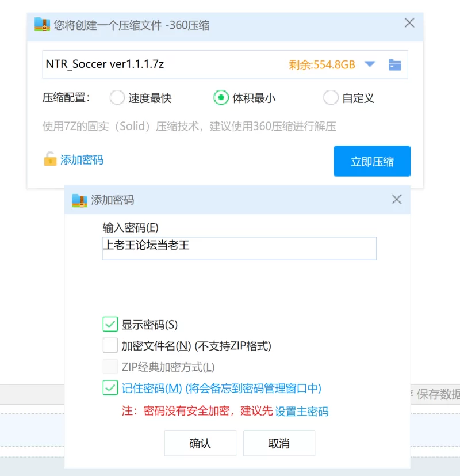This screenshot has height=476, width=460.
Task: Click the 取消 button
Action: pos(279,443)
